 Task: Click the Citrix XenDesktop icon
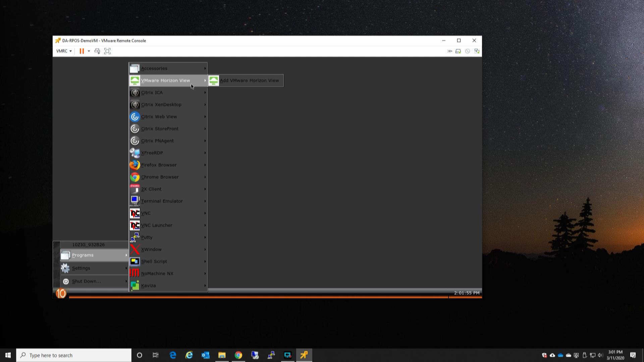click(135, 105)
